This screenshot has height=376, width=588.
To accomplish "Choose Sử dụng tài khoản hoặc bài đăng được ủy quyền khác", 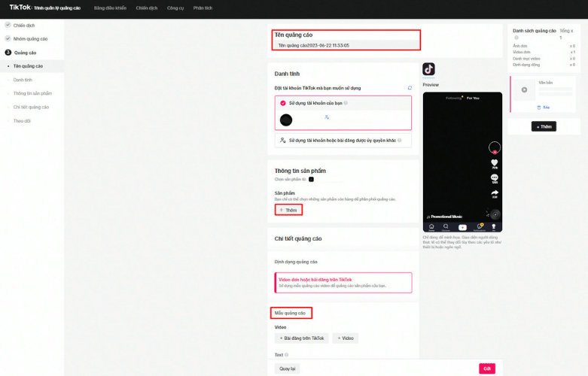I will pos(343,141).
